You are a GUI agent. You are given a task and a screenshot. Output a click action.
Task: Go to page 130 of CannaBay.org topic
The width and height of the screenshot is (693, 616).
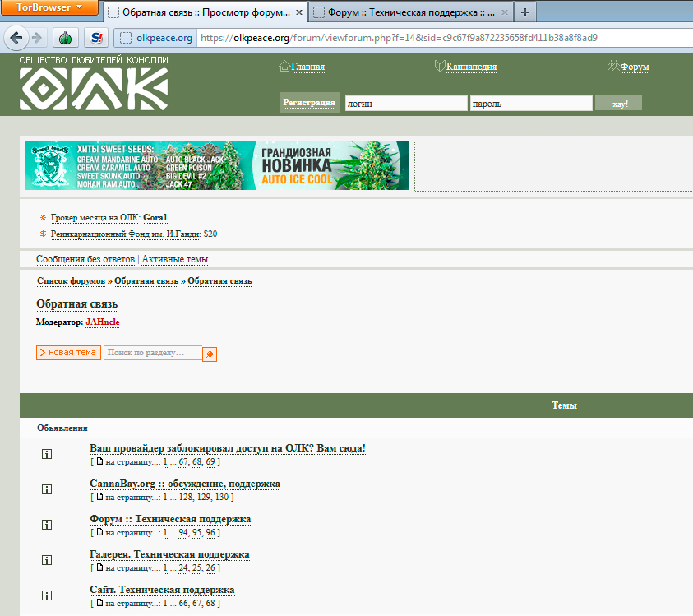pyautogui.click(x=222, y=497)
